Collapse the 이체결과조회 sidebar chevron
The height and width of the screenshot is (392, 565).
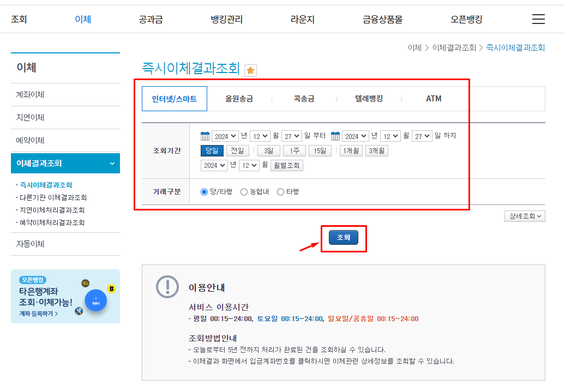pyautogui.click(x=112, y=163)
